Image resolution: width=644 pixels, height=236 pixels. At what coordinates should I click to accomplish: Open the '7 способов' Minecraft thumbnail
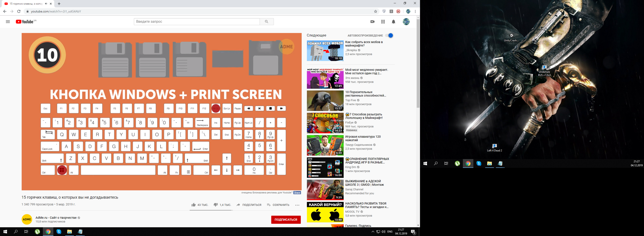pyautogui.click(x=325, y=123)
